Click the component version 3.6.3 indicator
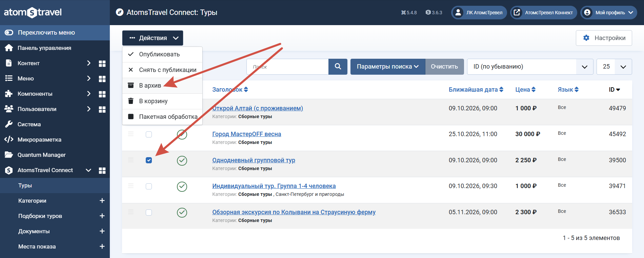The image size is (644, 258). [x=434, y=13]
